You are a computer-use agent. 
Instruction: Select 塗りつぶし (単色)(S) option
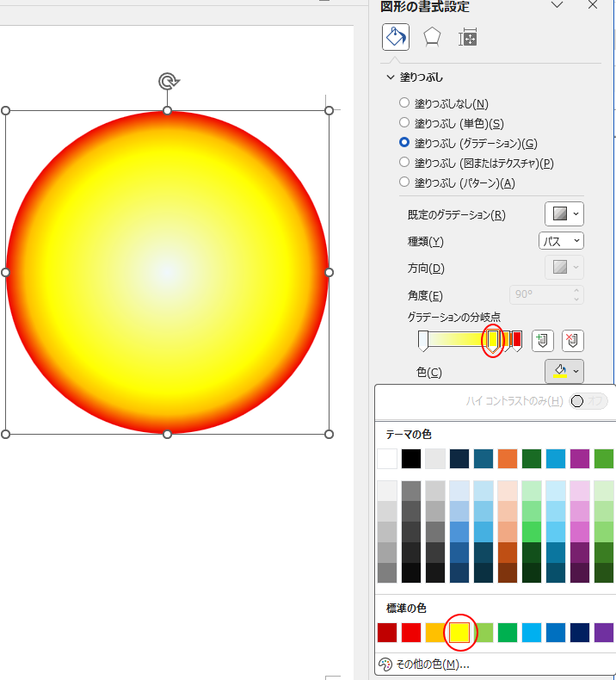point(451,123)
